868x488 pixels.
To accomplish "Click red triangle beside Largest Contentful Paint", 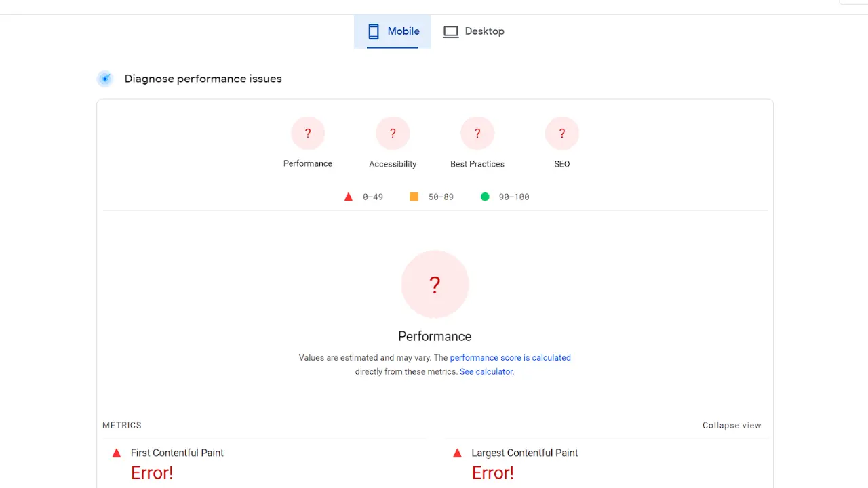I will pyautogui.click(x=457, y=453).
